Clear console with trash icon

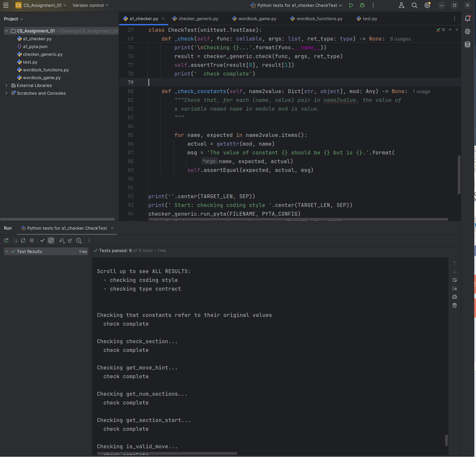click(x=455, y=305)
